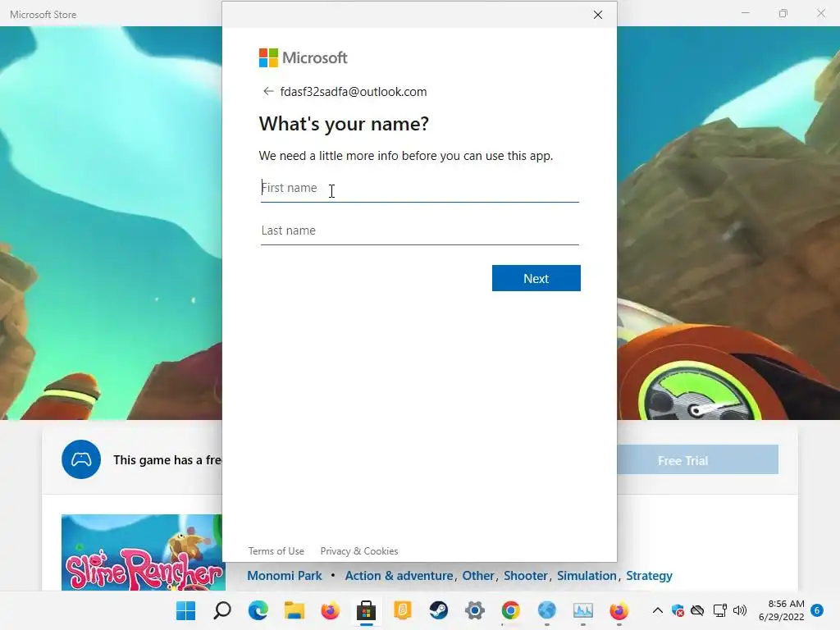The height and width of the screenshot is (630, 840).
Task: Open taskbar Search
Action: 222,610
